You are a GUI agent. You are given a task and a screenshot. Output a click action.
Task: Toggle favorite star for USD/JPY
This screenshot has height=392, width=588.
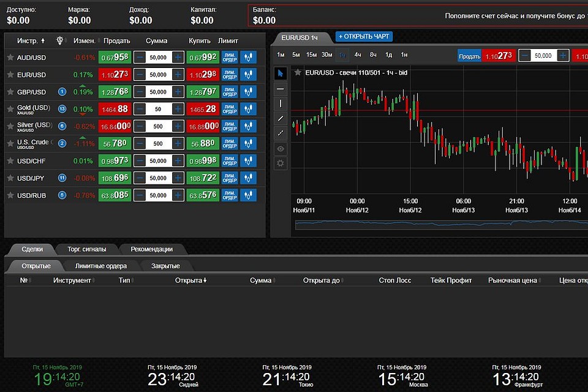click(10, 178)
